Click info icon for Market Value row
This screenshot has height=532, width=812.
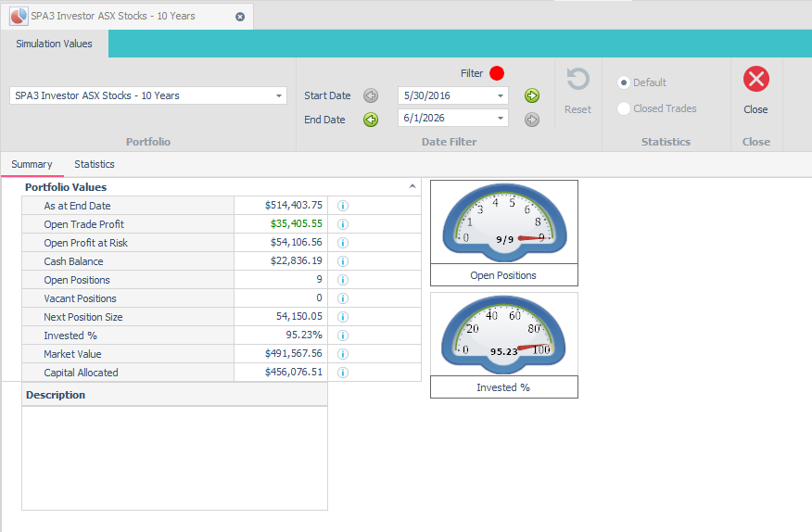pyautogui.click(x=343, y=354)
